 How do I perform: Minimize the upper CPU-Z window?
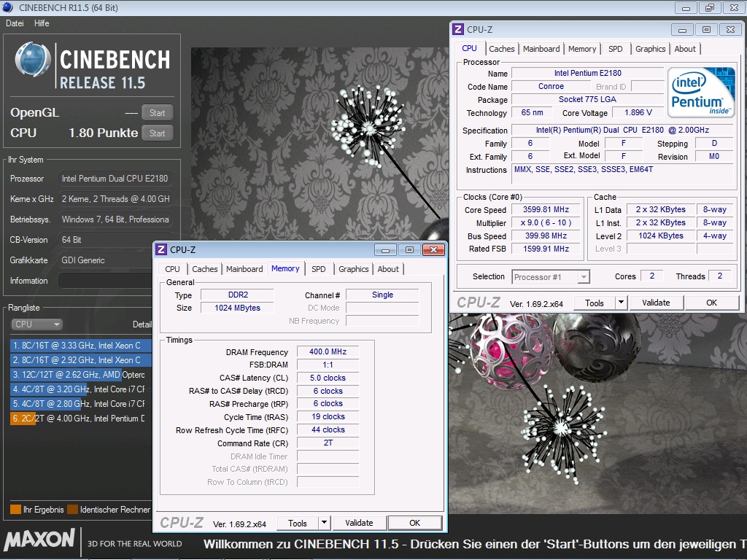coord(682,29)
